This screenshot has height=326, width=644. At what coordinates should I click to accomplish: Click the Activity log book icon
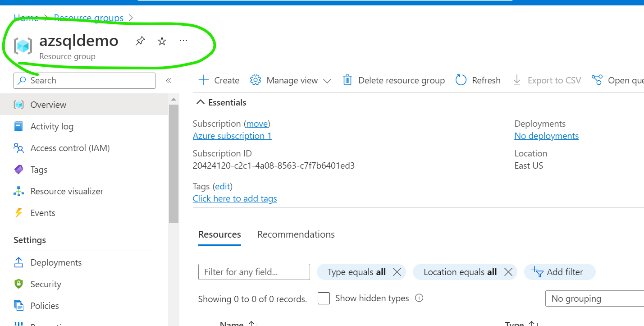click(18, 126)
